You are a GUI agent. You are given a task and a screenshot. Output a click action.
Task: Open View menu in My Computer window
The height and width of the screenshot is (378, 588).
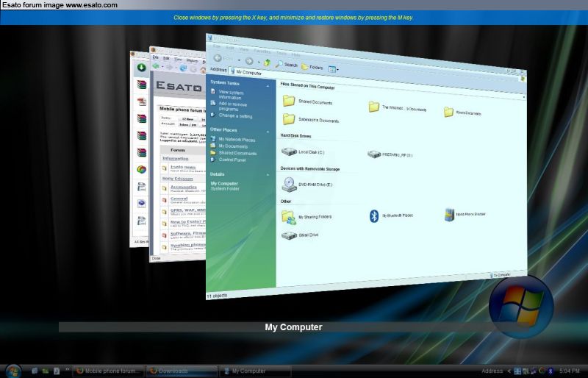click(x=244, y=49)
